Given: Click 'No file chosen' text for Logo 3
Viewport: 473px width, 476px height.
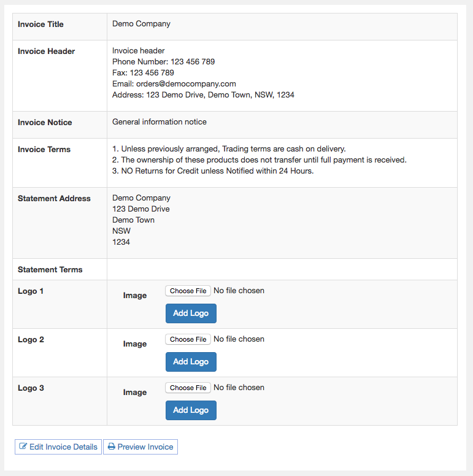Looking at the screenshot, I should tap(239, 388).
